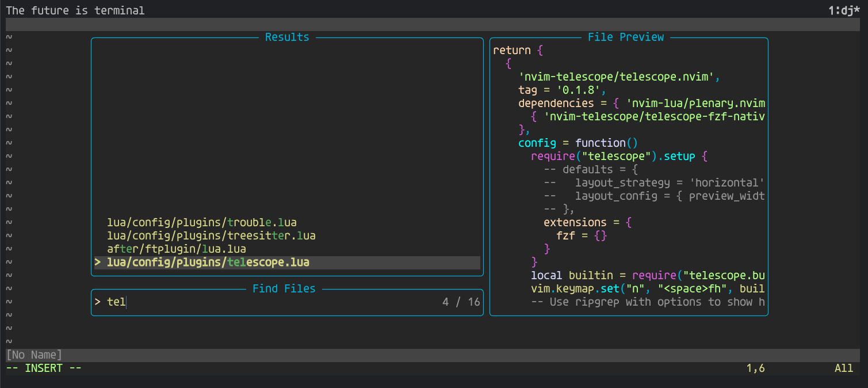
Task: Click the 'return {' line in preview
Action: (518, 50)
